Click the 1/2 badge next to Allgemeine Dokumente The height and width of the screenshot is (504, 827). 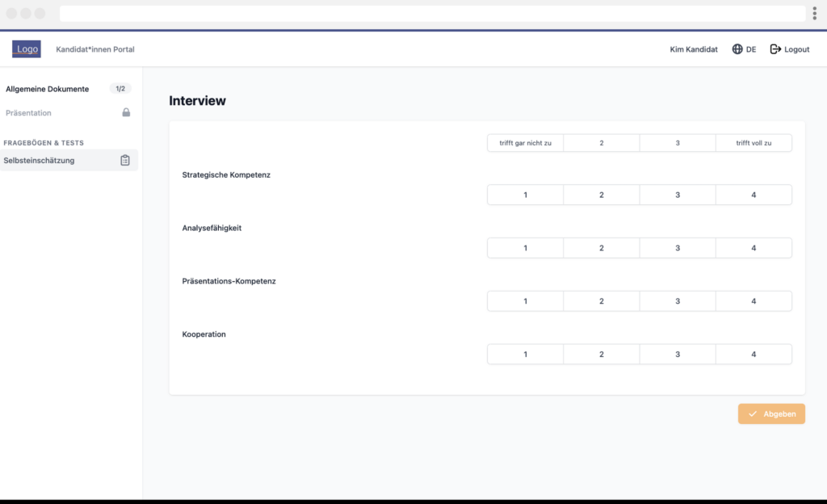coord(120,89)
